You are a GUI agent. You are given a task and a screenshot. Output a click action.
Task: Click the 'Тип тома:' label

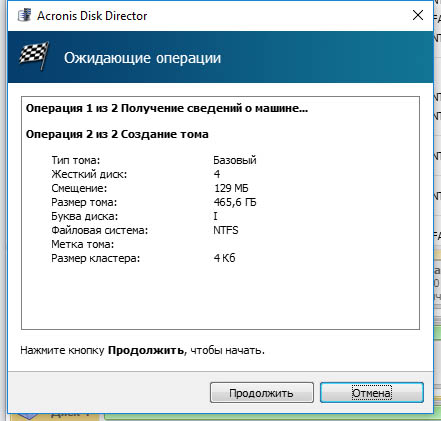click(76, 160)
